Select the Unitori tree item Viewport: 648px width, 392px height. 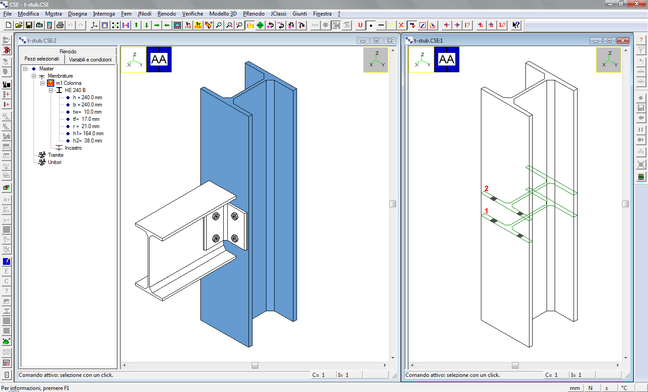click(x=55, y=162)
